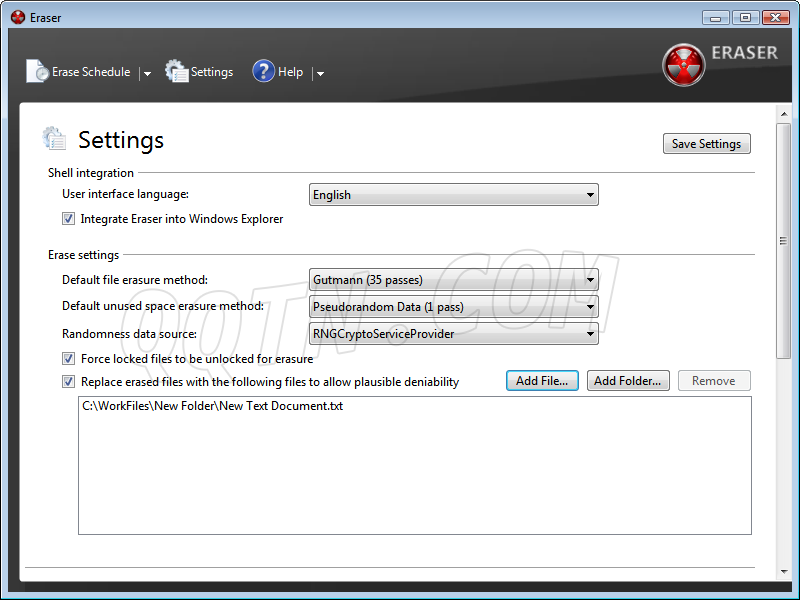Select New Text Document.txt entry in list
The image size is (800, 600).
tap(212, 407)
